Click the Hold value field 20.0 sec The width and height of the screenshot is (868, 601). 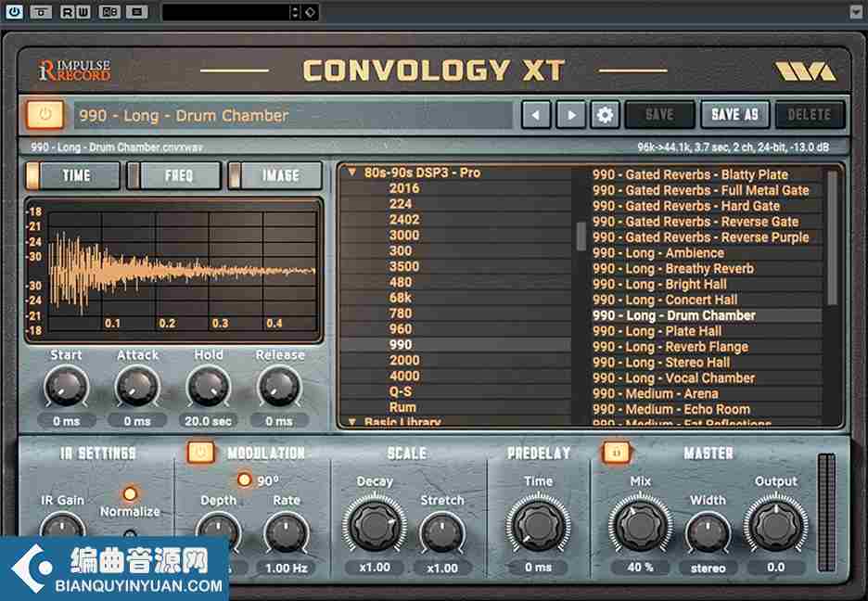click(x=208, y=421)
